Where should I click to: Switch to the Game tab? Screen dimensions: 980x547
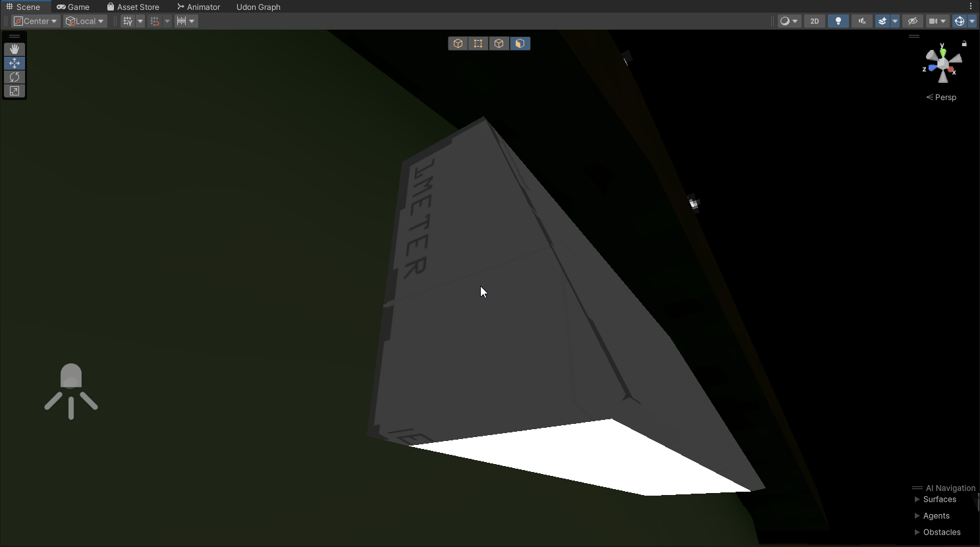(73, 7)
